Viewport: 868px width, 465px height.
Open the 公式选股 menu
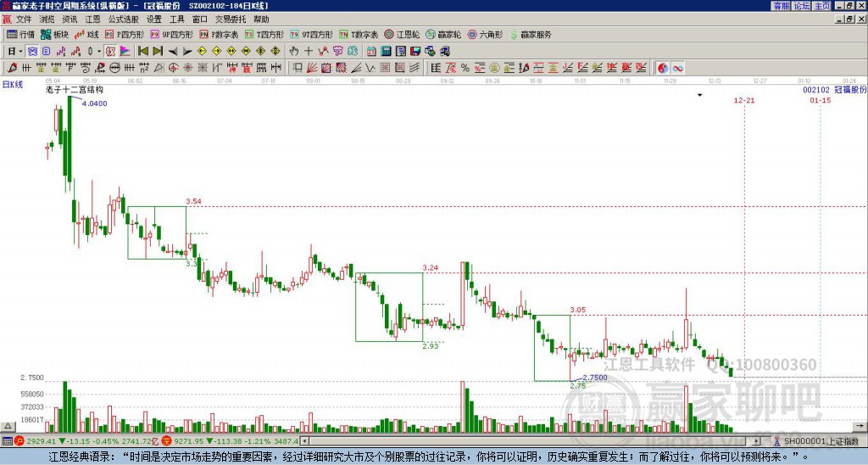[x=124, y=20]
